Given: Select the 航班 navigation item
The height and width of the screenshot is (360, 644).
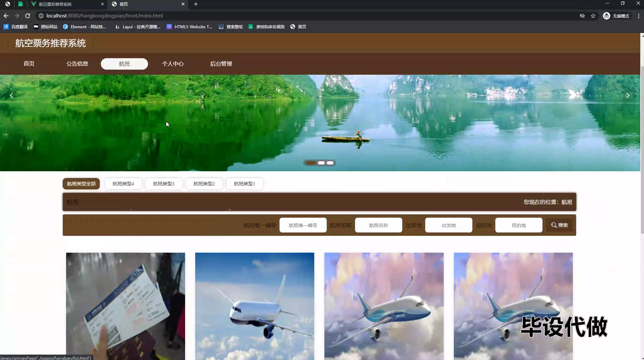Looking at the screenshot, I should (x=124, y=64).
